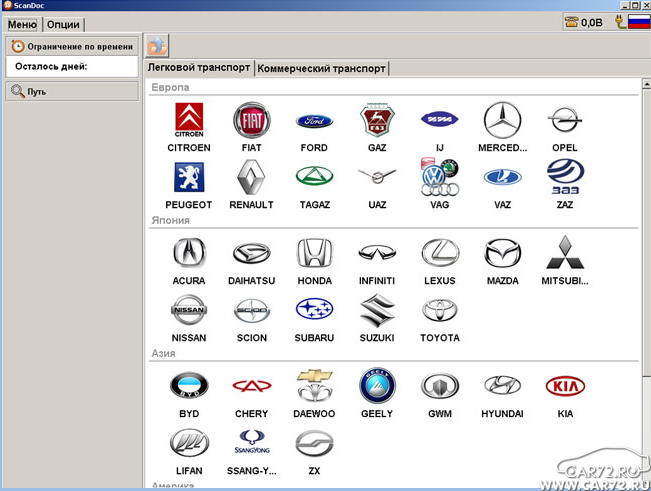
Task: Click the plug connection status icon
Action: click(620, 22)
